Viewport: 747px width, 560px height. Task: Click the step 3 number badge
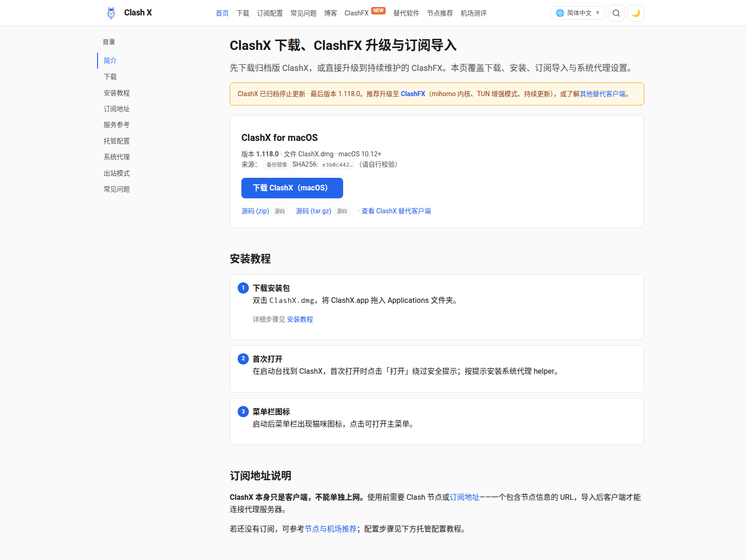pos(243,412)
